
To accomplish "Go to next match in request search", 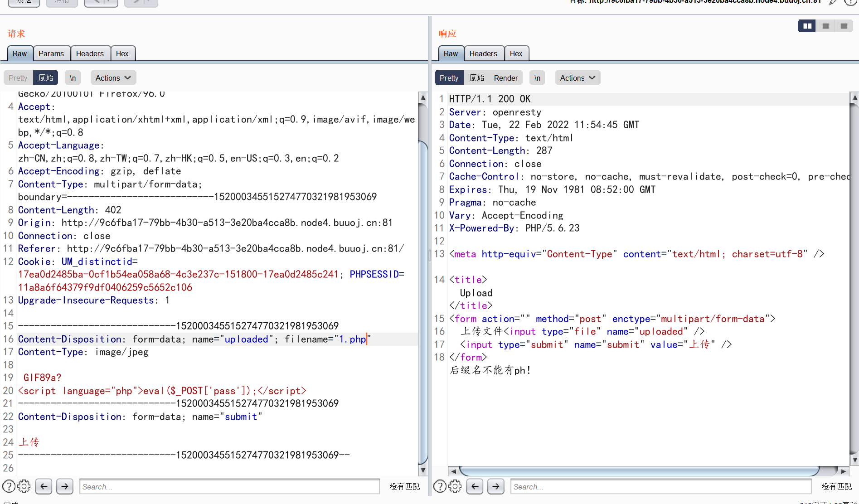I will pos(65,486).
